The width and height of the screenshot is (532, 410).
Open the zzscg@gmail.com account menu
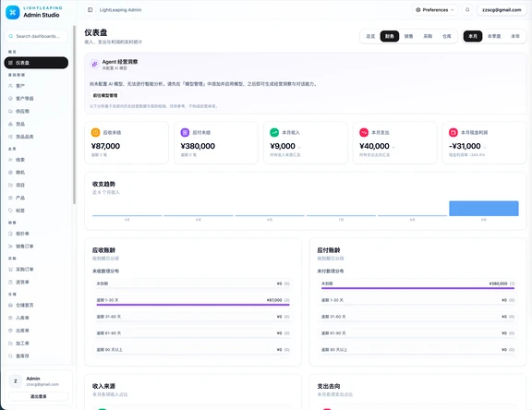(x=502, y=10)
